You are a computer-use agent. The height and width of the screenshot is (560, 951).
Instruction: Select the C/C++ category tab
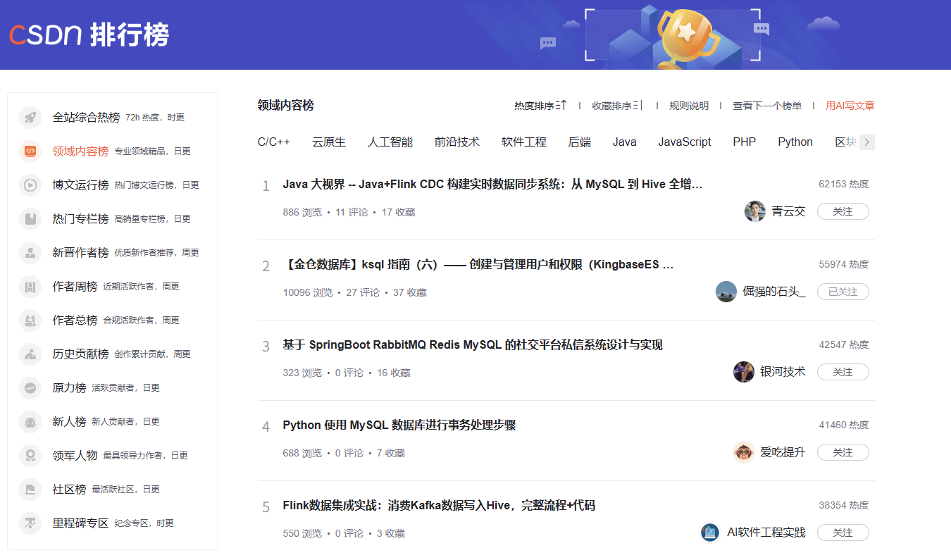(274, 142)
